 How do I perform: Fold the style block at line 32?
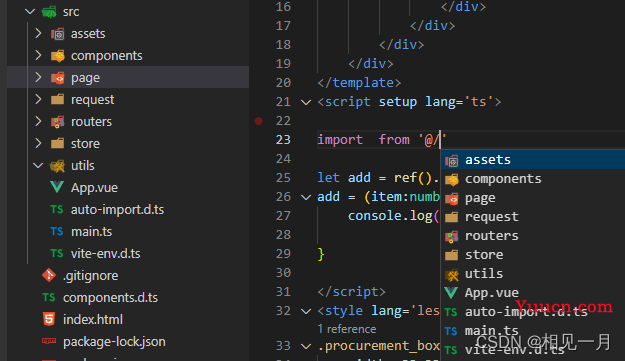point(306,311)
